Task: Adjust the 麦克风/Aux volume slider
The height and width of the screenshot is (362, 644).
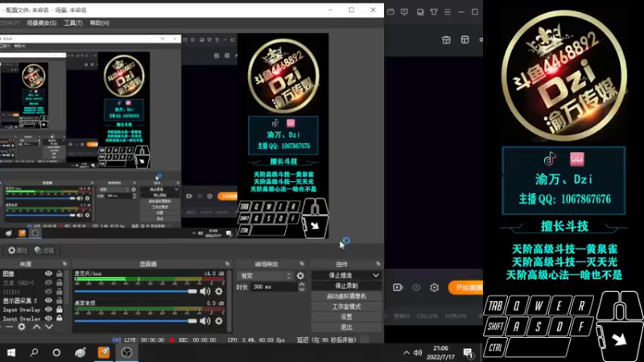Action: click(135, 291)
